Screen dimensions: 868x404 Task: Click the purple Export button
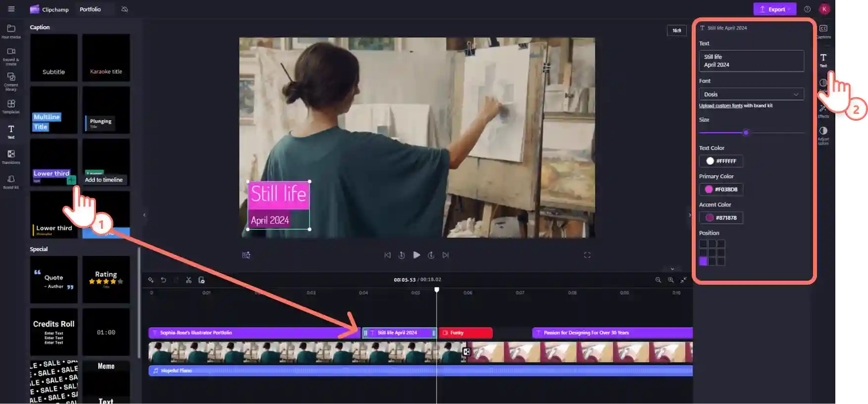point(774,9)
